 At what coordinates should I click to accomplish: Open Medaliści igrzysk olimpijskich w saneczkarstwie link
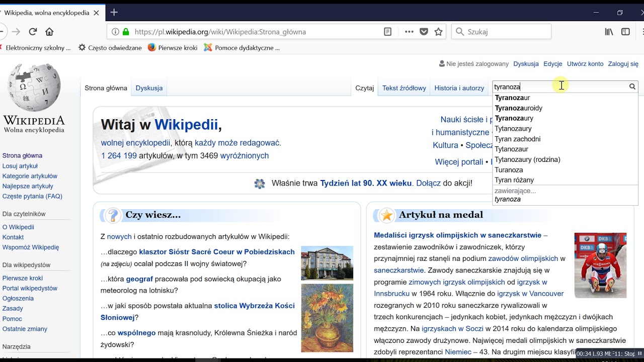point(457,235)
